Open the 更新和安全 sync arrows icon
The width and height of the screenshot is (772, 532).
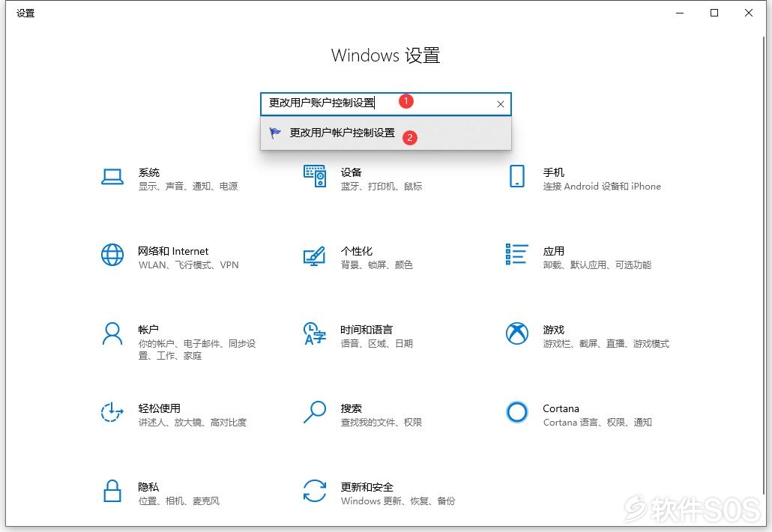point(315,491)
